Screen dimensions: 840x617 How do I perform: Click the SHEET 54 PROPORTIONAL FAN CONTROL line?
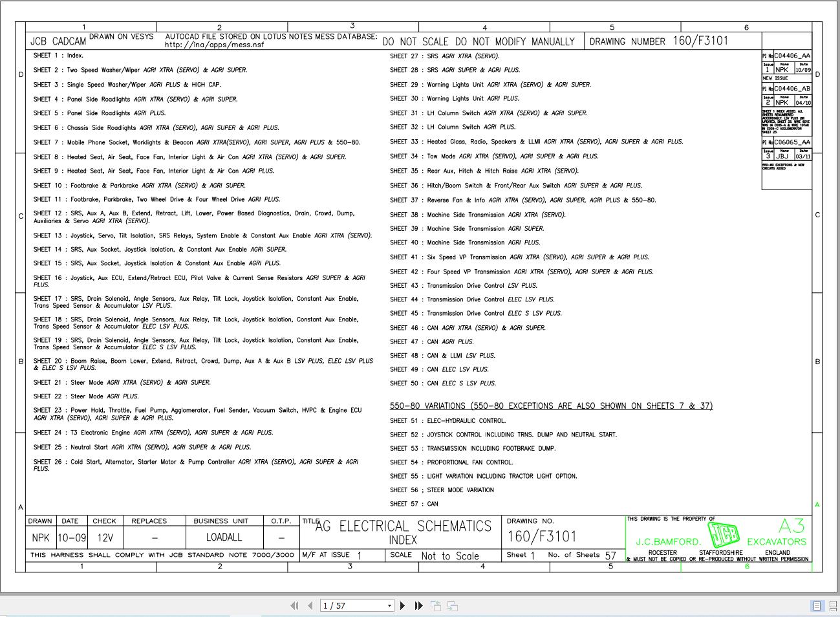(x=451, y=463)
